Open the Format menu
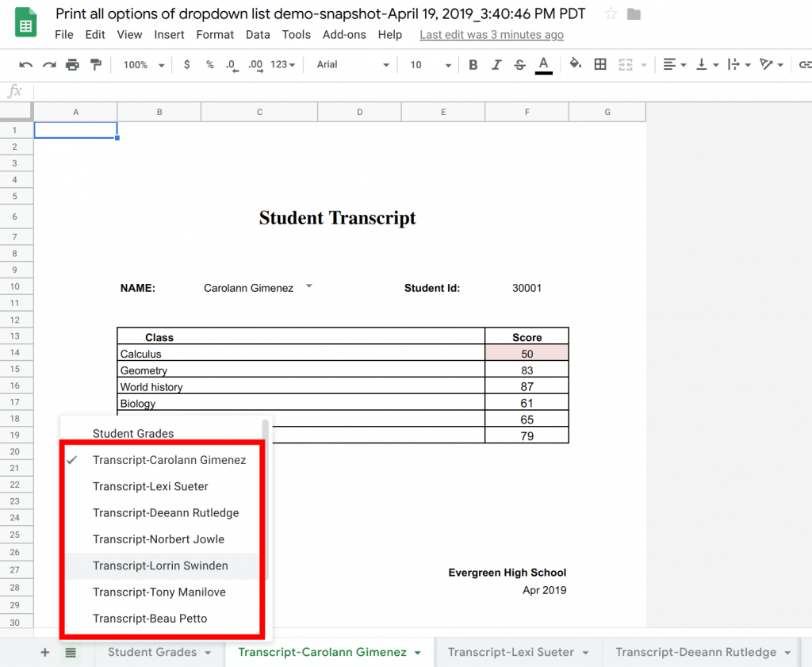This screenshot has height=667, width=812. point(214,34)
